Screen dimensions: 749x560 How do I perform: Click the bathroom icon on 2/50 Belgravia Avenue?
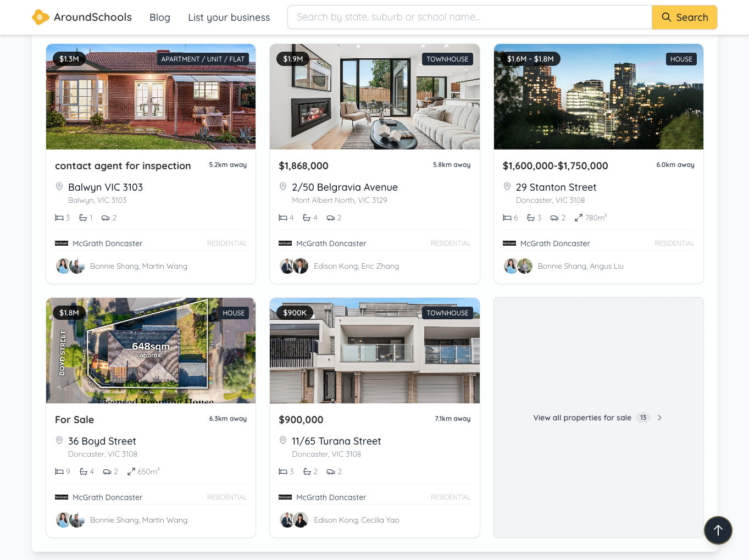point(306,217)
